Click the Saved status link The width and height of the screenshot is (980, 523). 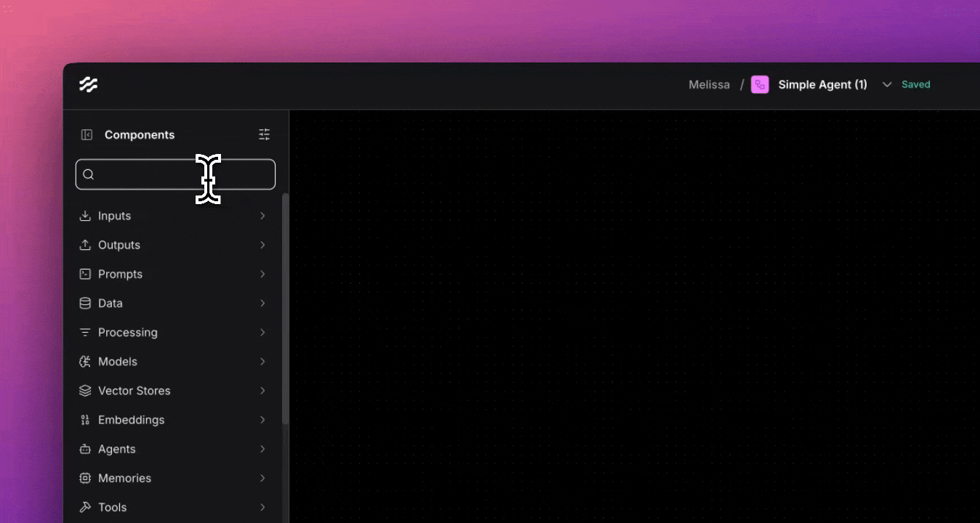[915, 84]
